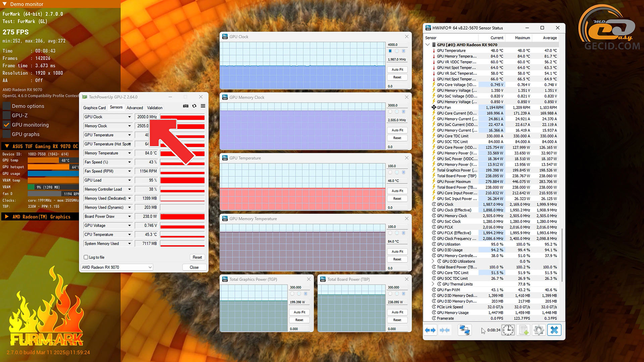Click Auto Fit in GPU Clock graph

(397, 69)
